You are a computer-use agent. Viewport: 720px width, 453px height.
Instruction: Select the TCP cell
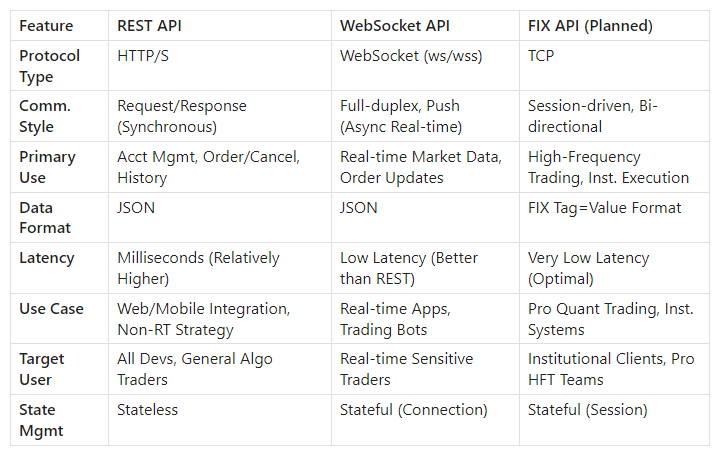click(x=614, y=66)
